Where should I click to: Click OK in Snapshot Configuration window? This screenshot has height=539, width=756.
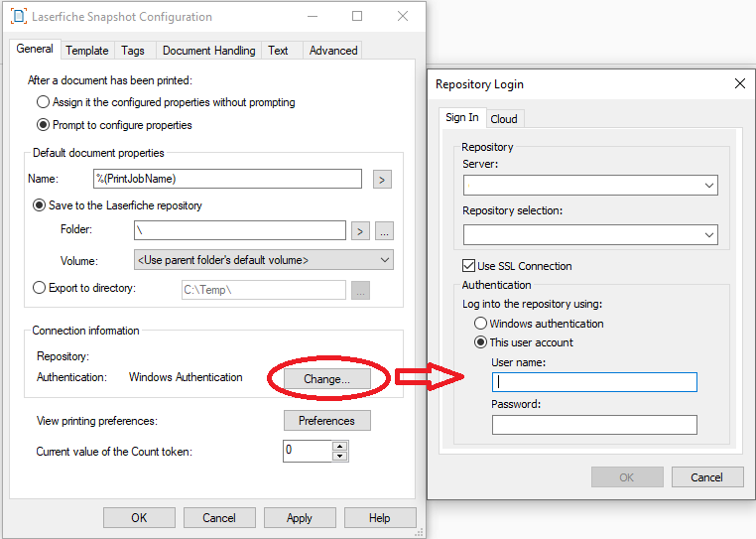pos(139,518)
